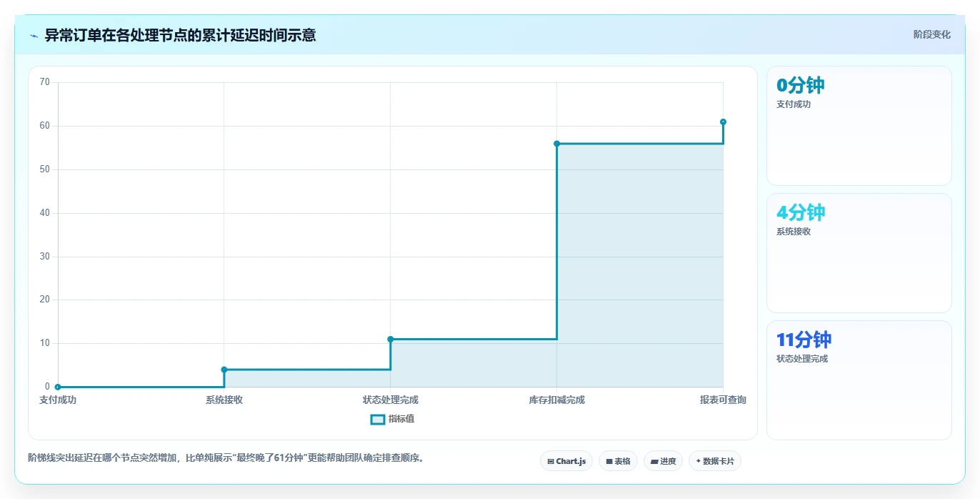Image resolution: width=980 pixels, height=499 pixels.
Task: Click the data point at 报表可查询
Action: (x=723, y=122)
